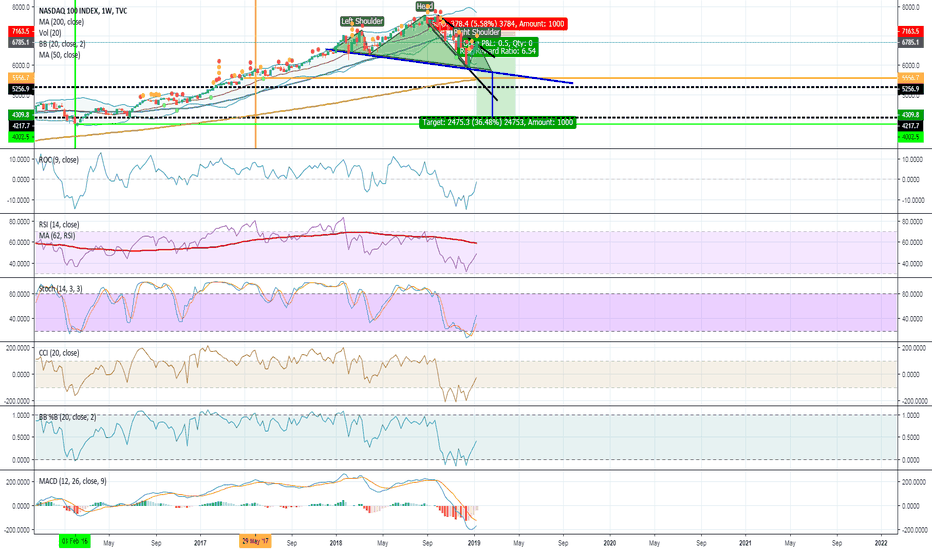Click the 2021 label on time axis
This screenshot has width=932, height=550.
coord(745,543)
